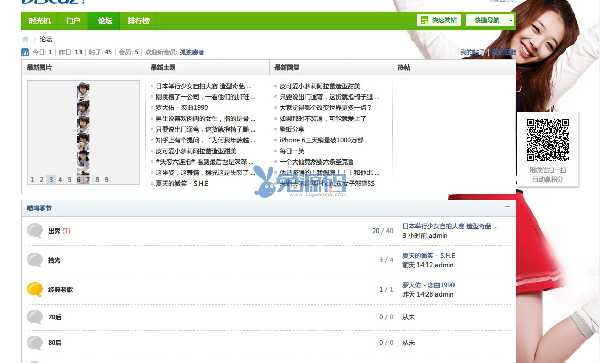Click the green note icon for quick posting
This screenshot has width=600, height=363.
point(424,20)
